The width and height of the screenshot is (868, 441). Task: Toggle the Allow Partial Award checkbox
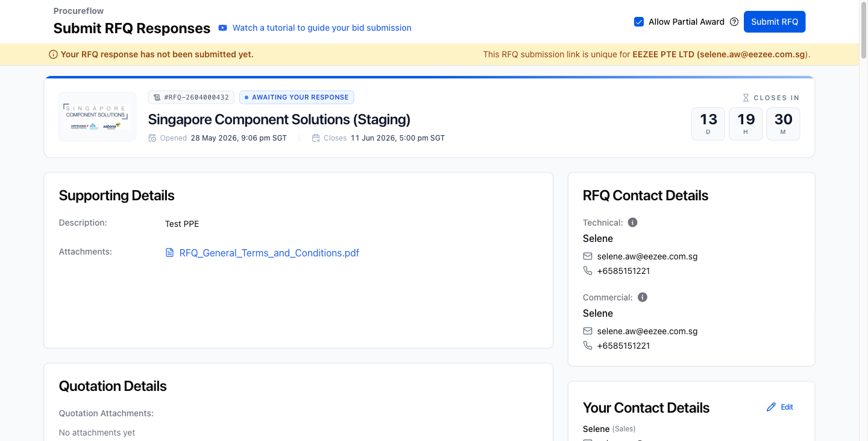[x=639, y=22]
